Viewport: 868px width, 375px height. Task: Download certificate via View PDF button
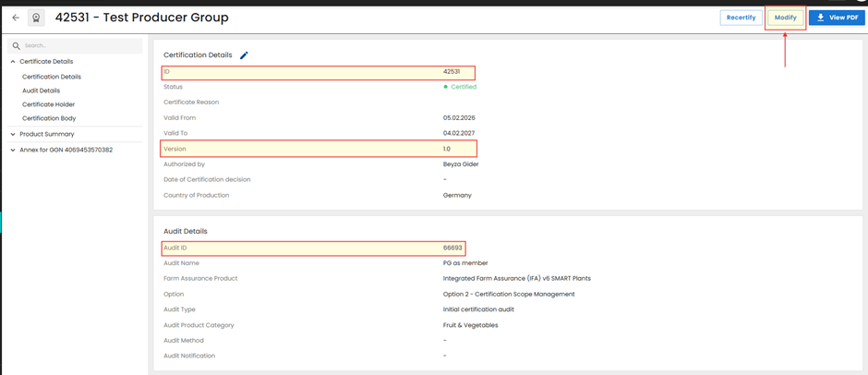pos(838,18)
